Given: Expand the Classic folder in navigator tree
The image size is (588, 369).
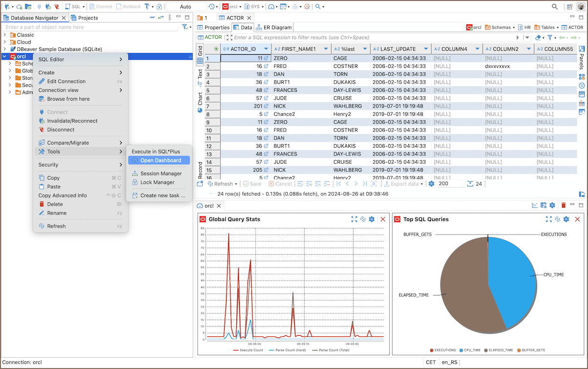Looking at the screenshot, I should point(5,35).
